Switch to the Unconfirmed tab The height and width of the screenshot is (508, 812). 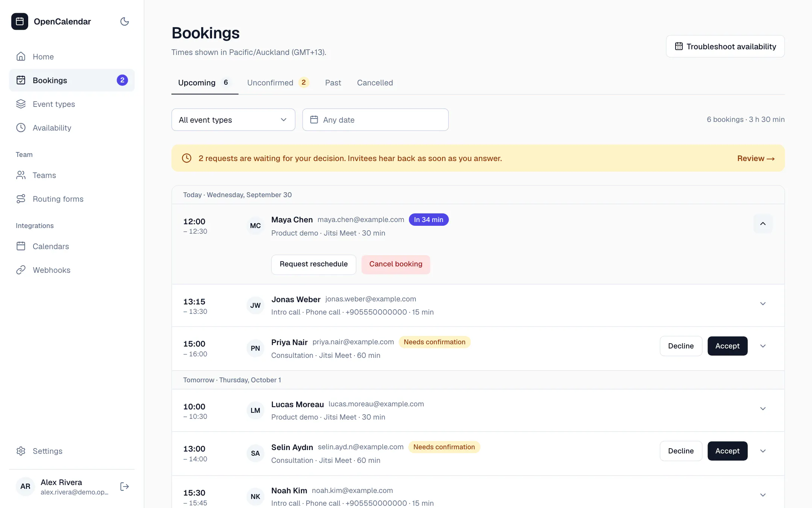tap(278, 82)
